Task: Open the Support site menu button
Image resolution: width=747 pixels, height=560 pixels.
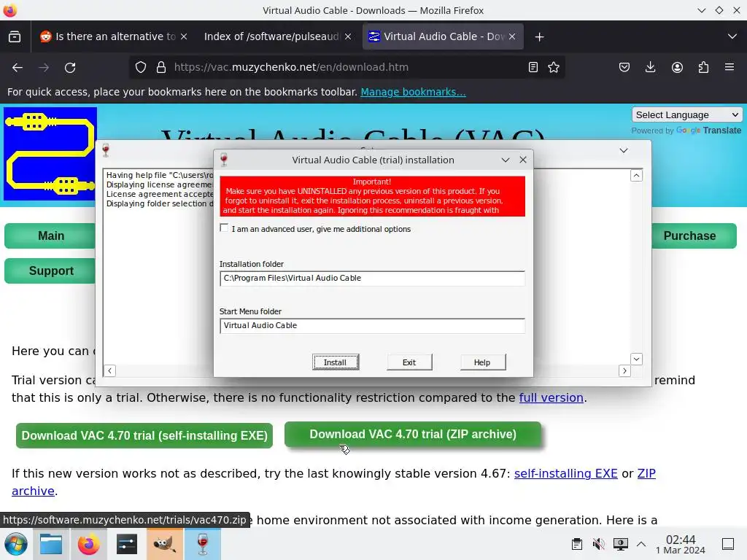Action: (x=51, y=271)
